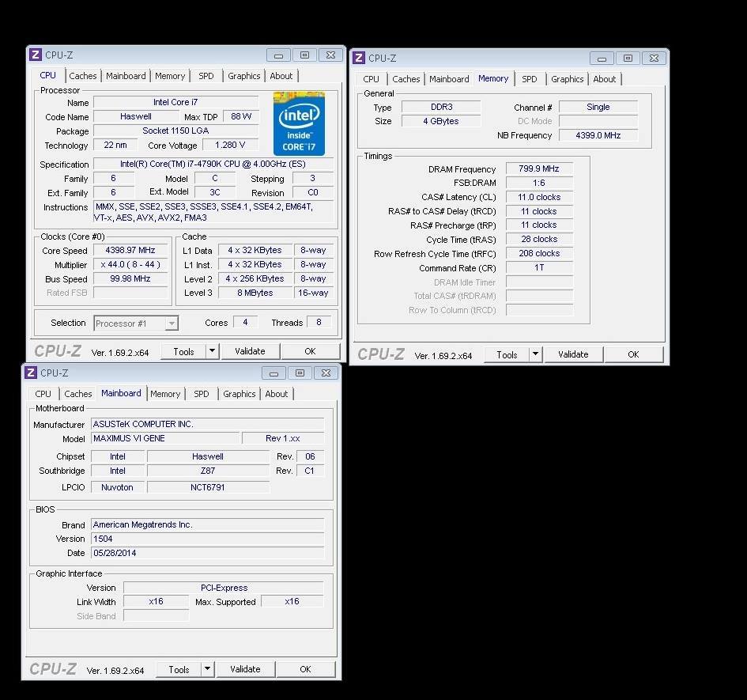Click Tools button in Mainboard window
The height and width of the screenshot is (700, 747).
(x=179, y=669)
